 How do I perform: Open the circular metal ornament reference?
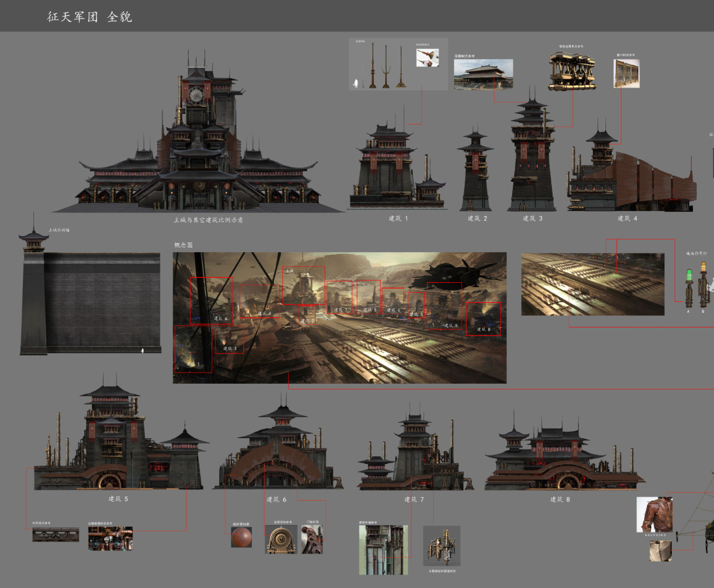coord(281,539)
